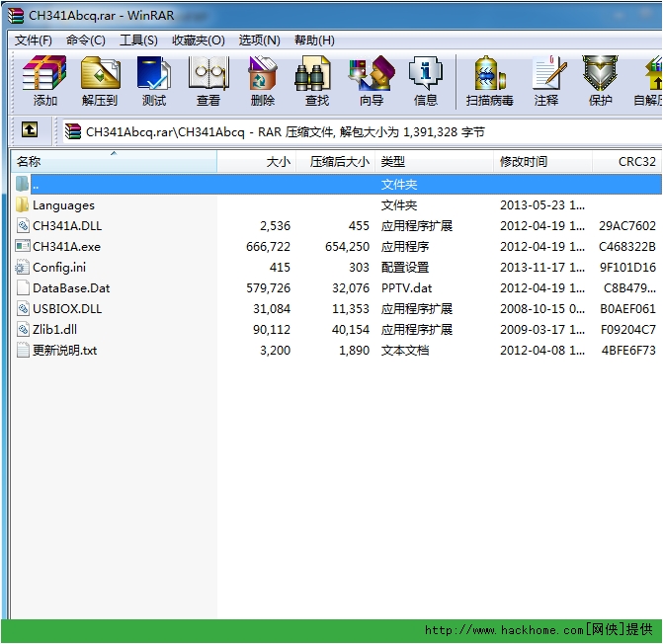Click the archive path address field

(x=362, y=132)
